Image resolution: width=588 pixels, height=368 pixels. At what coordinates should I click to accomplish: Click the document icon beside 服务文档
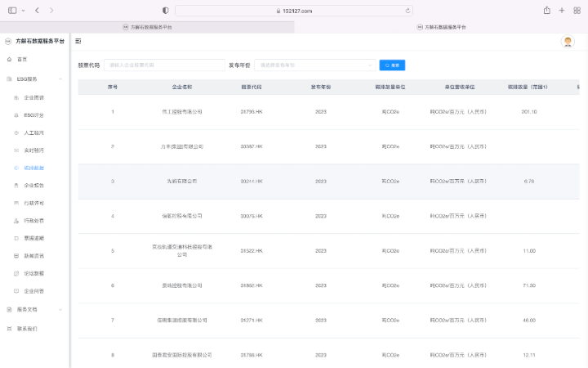[x=9, y=309]
